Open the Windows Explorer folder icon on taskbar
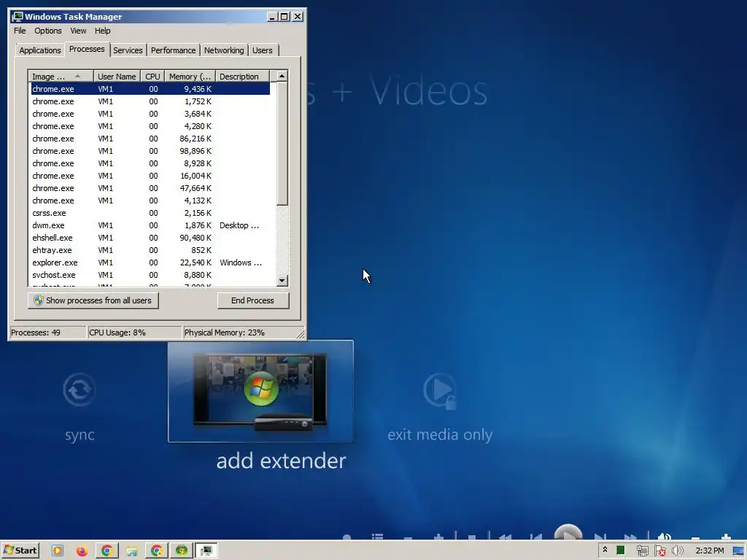The image size is (747, 560). (132, 551)
